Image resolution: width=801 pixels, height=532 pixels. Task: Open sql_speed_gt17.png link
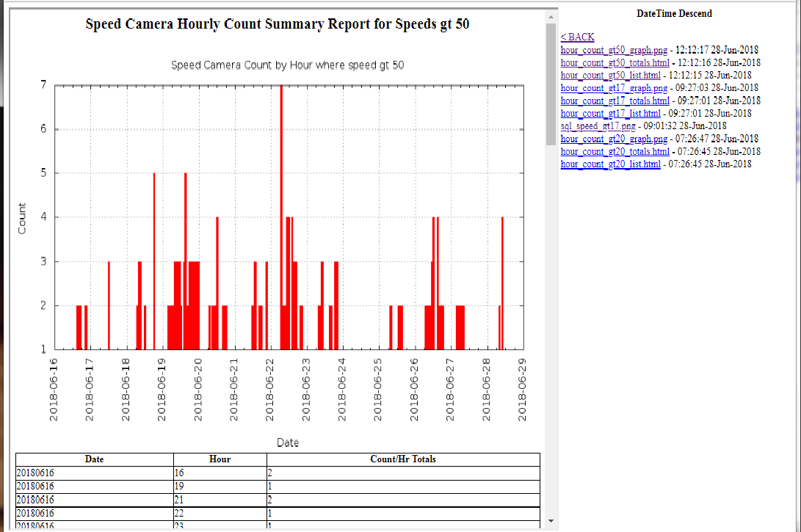click(598, 125)
